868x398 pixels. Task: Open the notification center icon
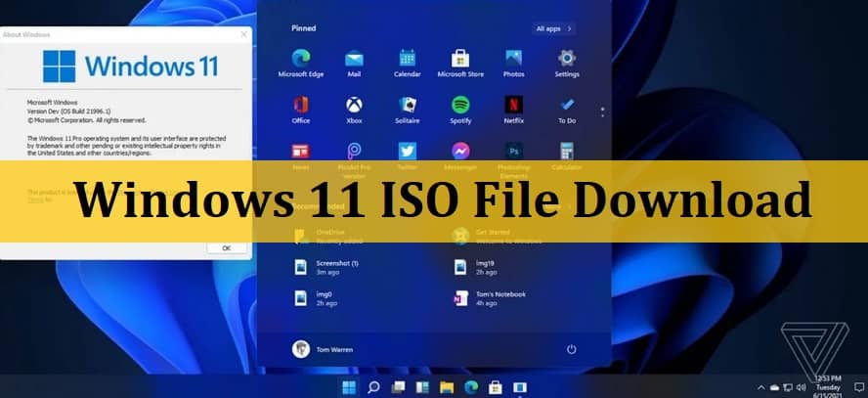(859, 387)
